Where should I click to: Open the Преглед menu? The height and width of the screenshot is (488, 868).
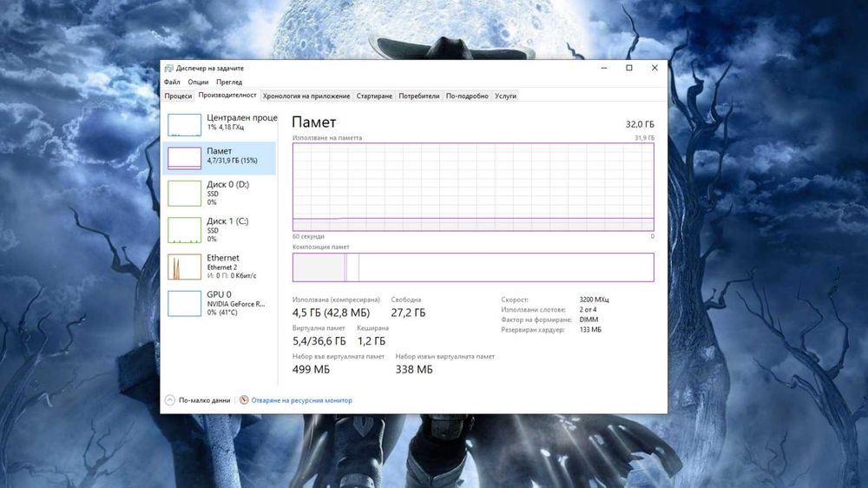pyautogui.click(x=228, y=82)
